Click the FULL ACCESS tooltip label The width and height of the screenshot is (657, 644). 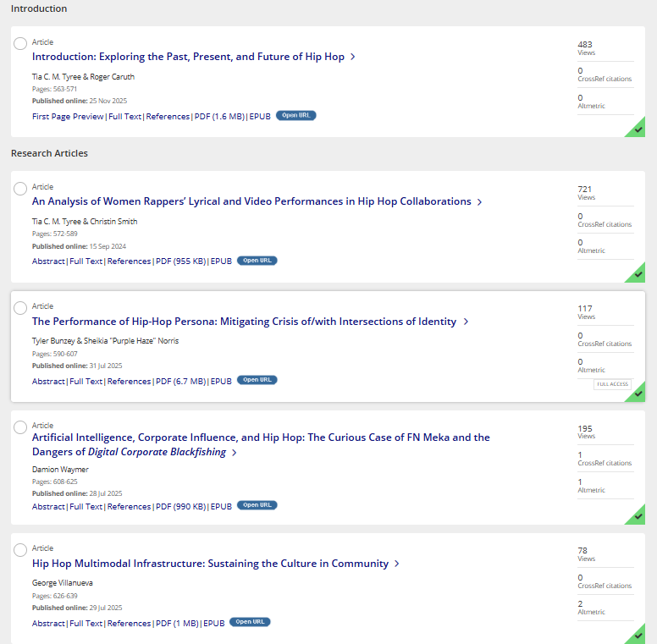tap(612, 384)
